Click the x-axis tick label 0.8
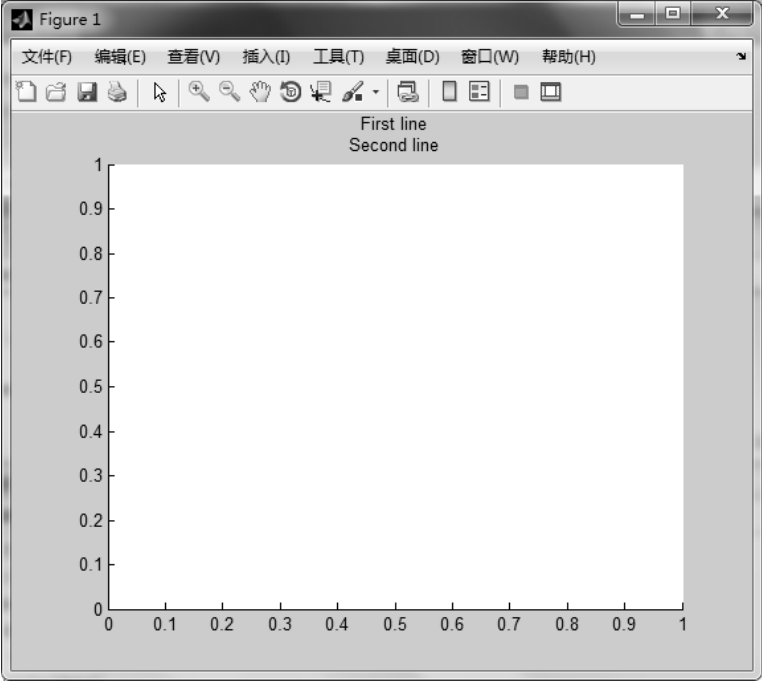 pos(567,624)
